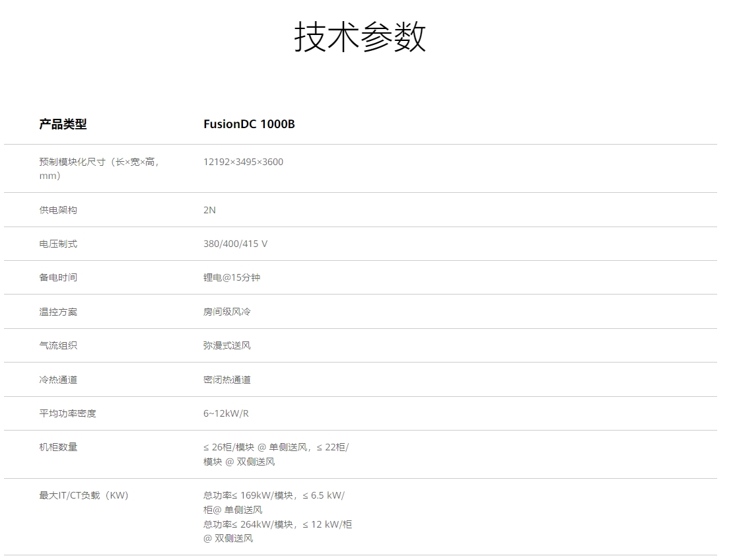Click the 平均功率密度 row label
Screen dimensions: 733x560
(67, 413)
